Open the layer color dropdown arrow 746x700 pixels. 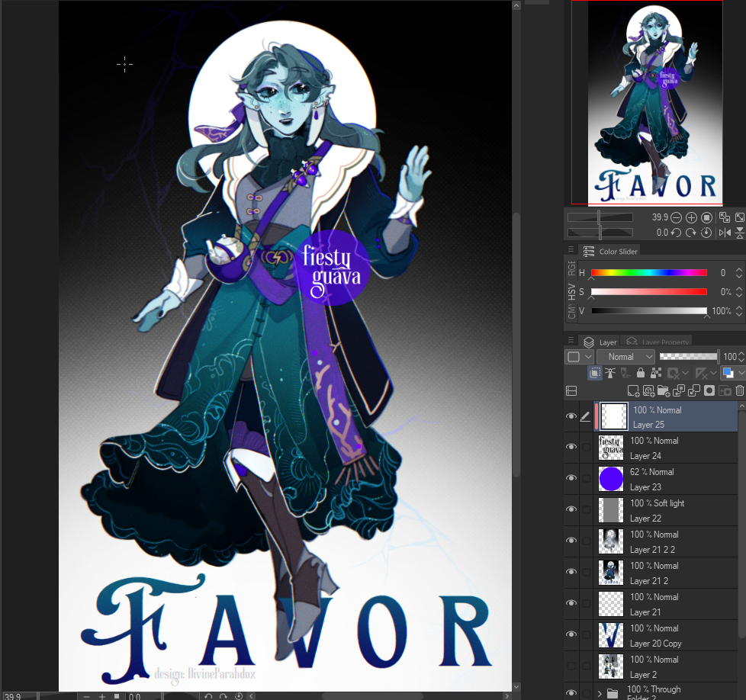pos(741,373)
